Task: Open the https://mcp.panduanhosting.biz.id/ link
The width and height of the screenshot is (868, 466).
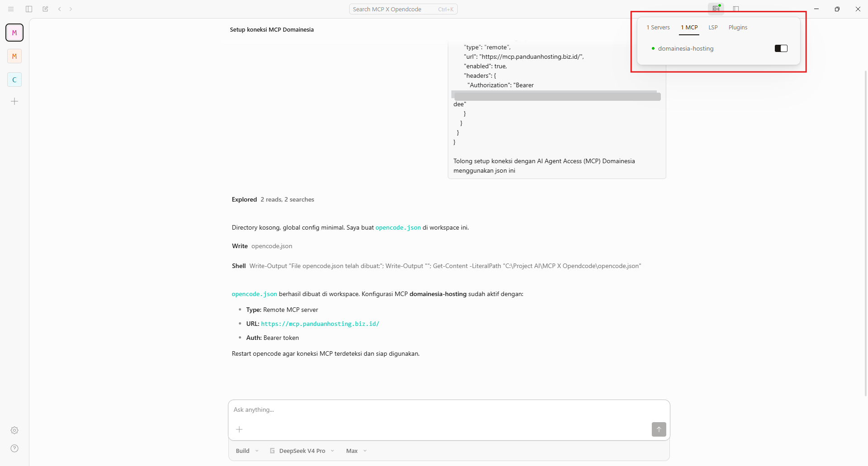Action: [x=320, y=324]
